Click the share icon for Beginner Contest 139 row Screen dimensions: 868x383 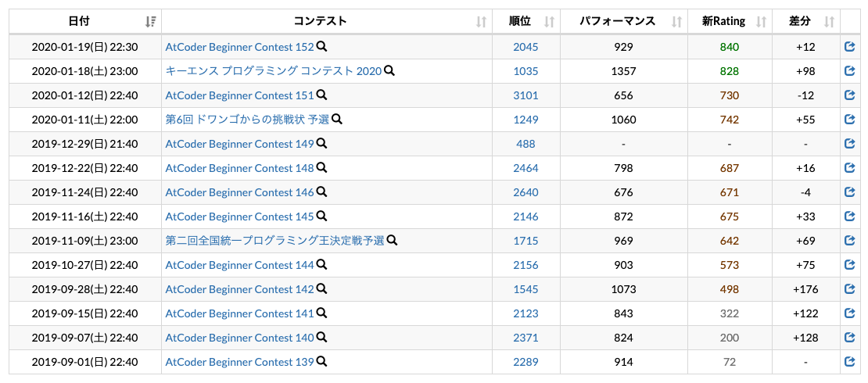click(850, 362)
